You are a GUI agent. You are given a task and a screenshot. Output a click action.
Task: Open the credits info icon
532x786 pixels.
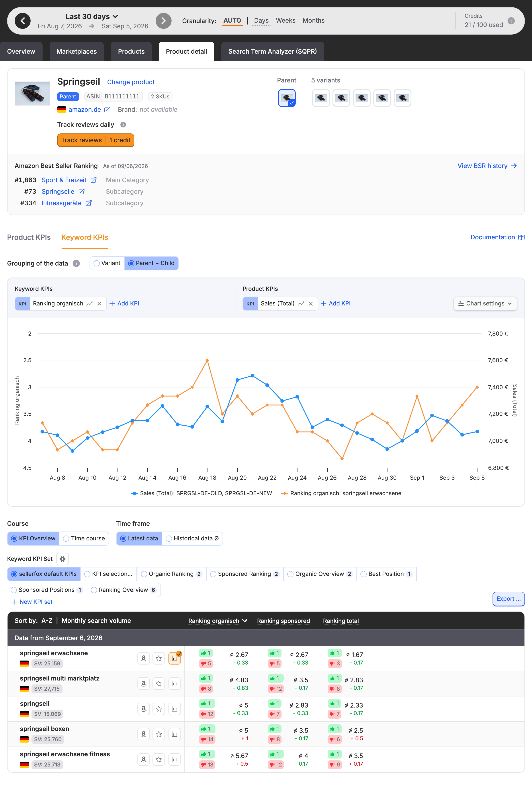(511, 21)
